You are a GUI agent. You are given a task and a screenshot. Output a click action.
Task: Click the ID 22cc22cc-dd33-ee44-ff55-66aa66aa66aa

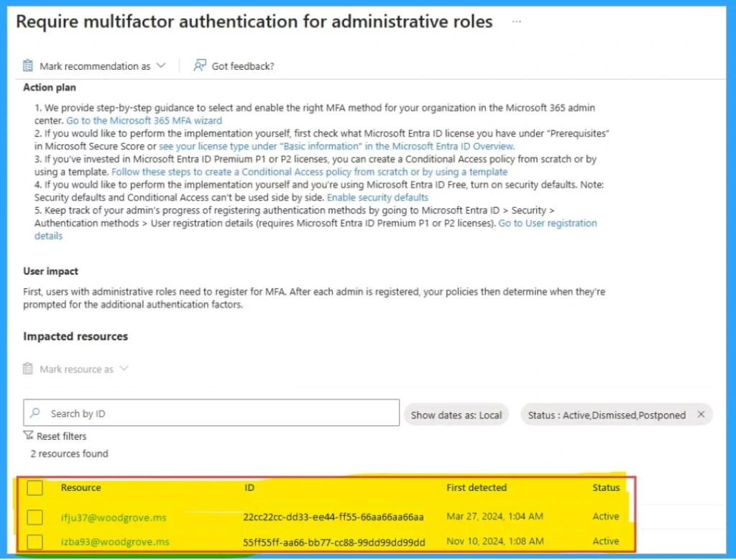click(333, 518)
